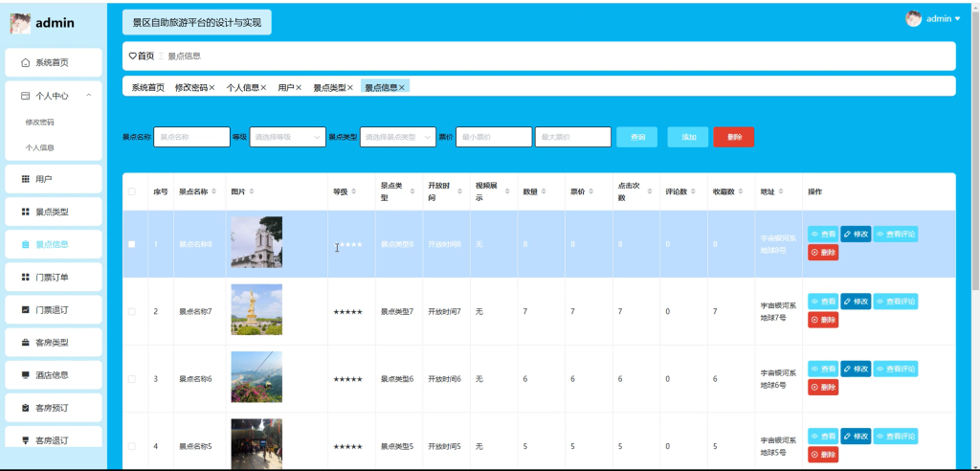This screenshot has height=471, width=980.
Task: Click 修改 button for 景点名称7
Action: coord(856,302)
